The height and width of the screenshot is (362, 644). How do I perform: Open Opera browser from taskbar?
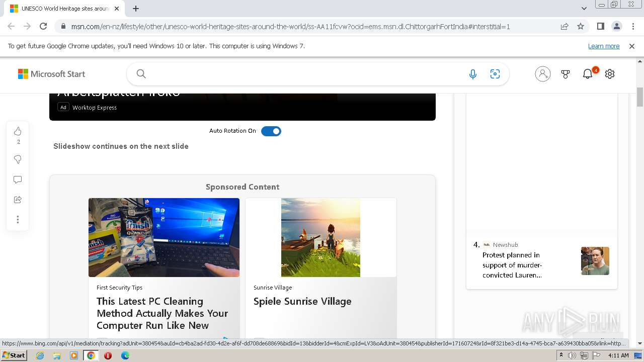tap(108, 355)
